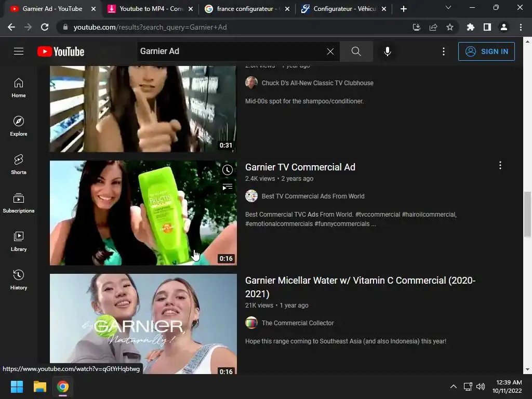Click the address bar URL
Viewport: 532px width, 399px height.
pyautogui.click(x=150, y=27)
